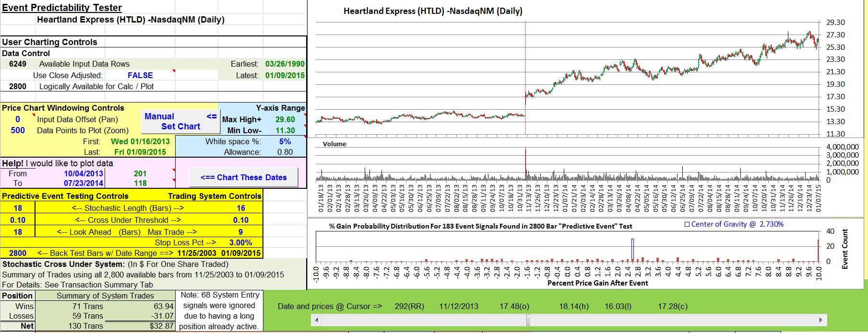Viewport: 868px width, 333px height.
Task: Click the cursor high price 18.14(h)
Action: click(574, 306)
